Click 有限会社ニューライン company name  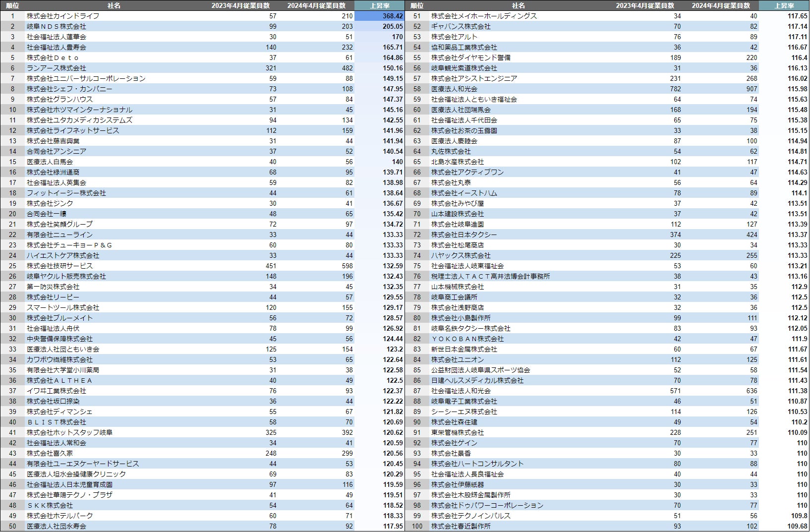(59, 235)
